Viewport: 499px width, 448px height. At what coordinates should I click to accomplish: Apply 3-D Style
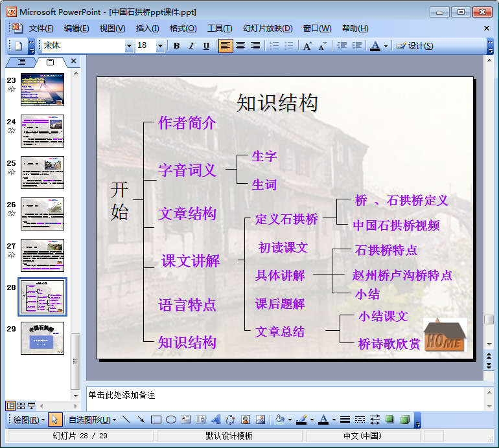(405, 420)
